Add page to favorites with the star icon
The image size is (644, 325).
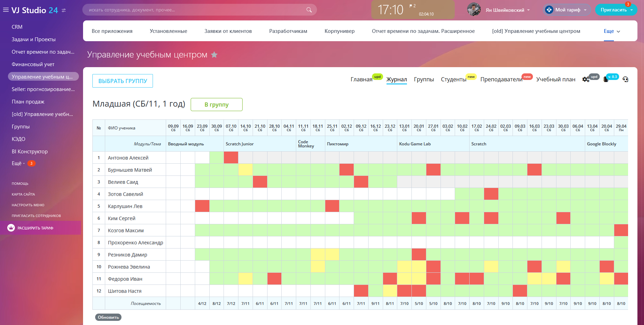214,55
